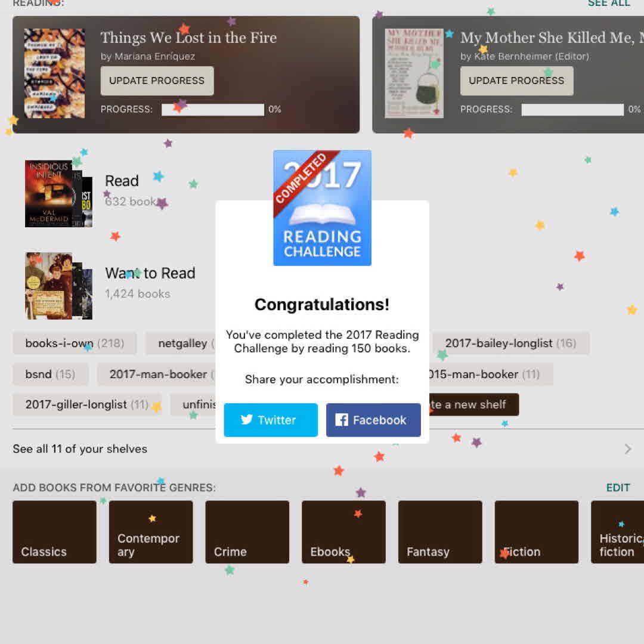Open the 2017-bailey-longlist shelf tag
This screenshot has width=644, height=644.
(510, 343)
